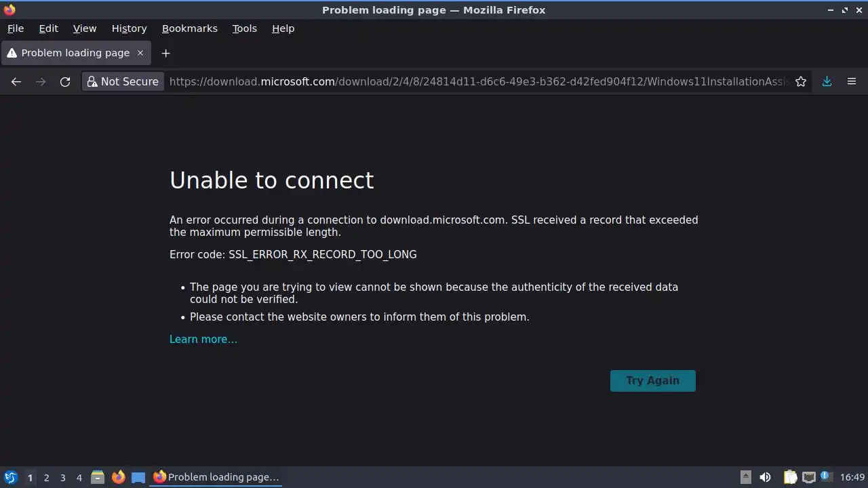This screenshot has width=868, height=488.
Task: Open the Firefox hamburger menu
Action: 852,81
